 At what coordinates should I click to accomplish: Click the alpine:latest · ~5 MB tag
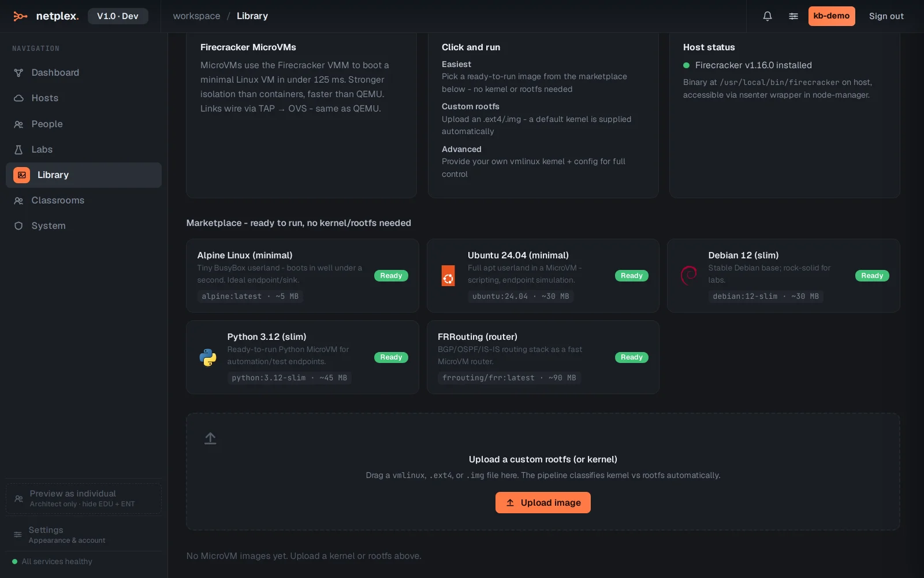[250, 297]
